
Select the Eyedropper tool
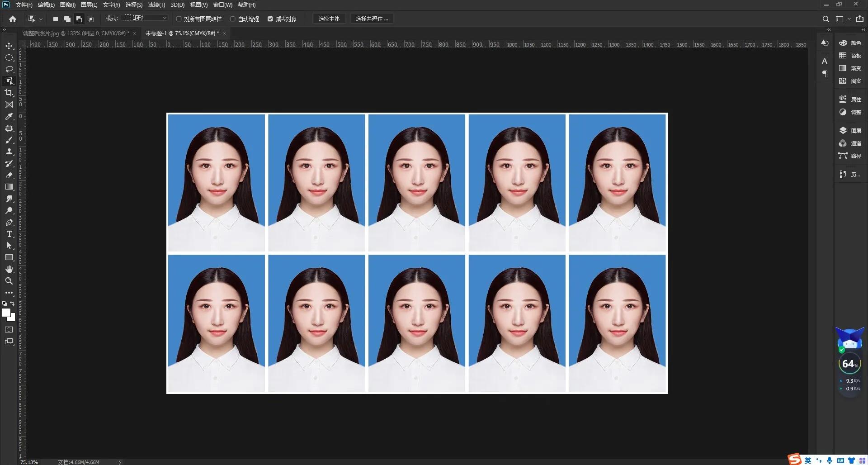click(9, 116)
